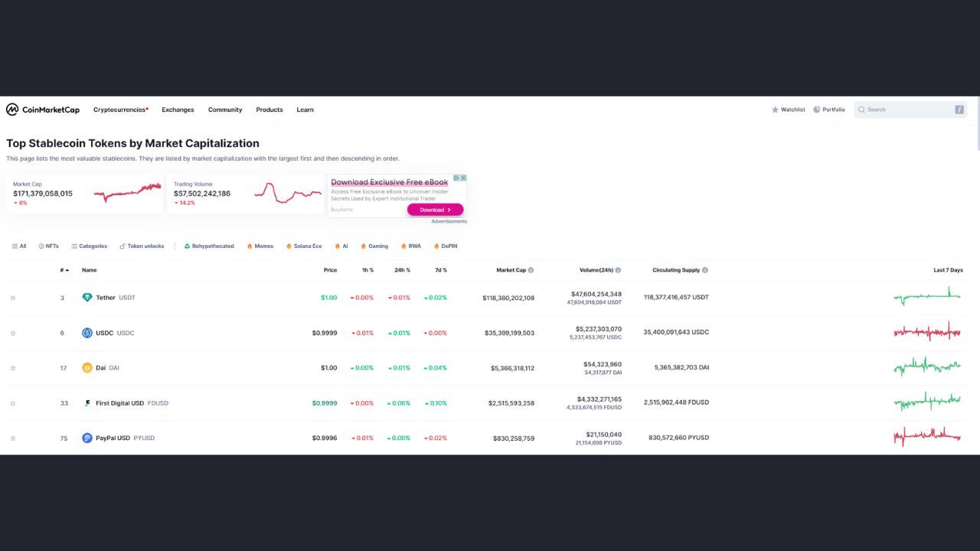Open the Trading Volume summary chart card

[245, 194]
